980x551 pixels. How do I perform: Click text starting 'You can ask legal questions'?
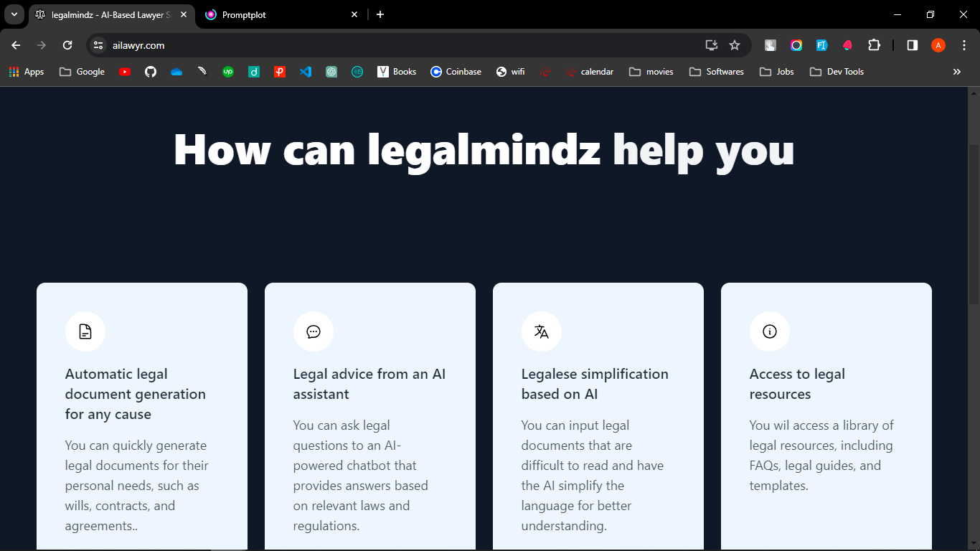click(x=361, y=476)
